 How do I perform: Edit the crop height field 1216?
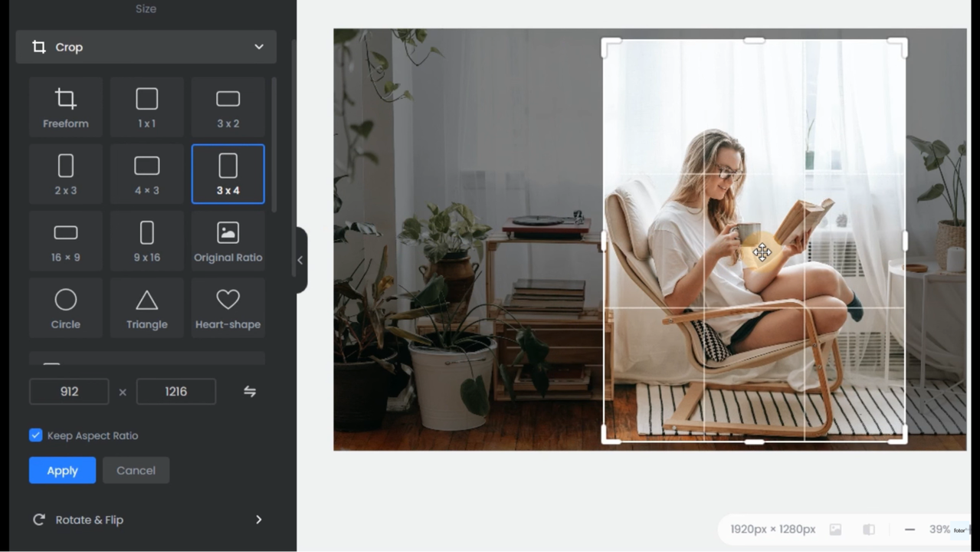pyautogui.click(x=176, y=391)
